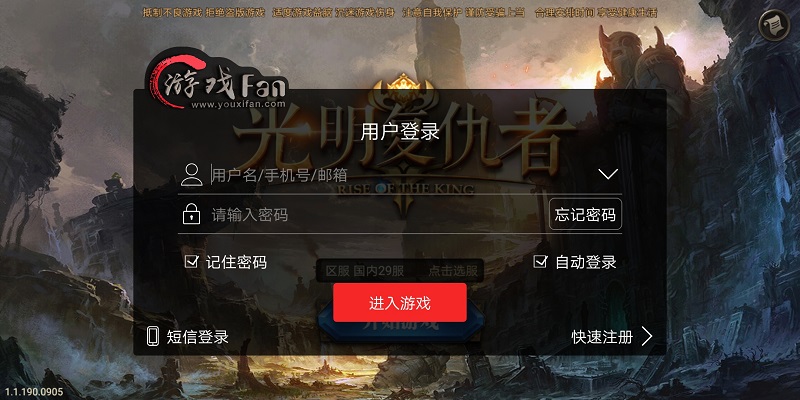Click the version number 1.1.190.0905
This screenshot has width=800, height=400.
coord(34,392)
